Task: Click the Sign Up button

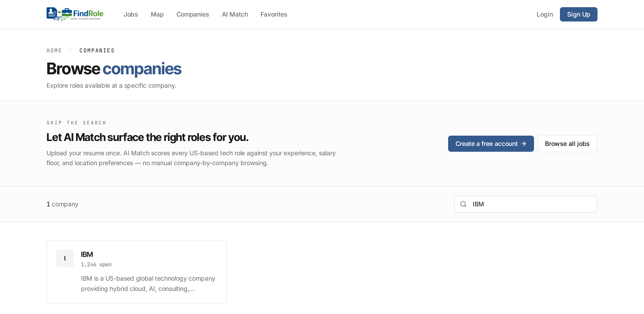Action: pyautogui.click(x=578, y=14)
